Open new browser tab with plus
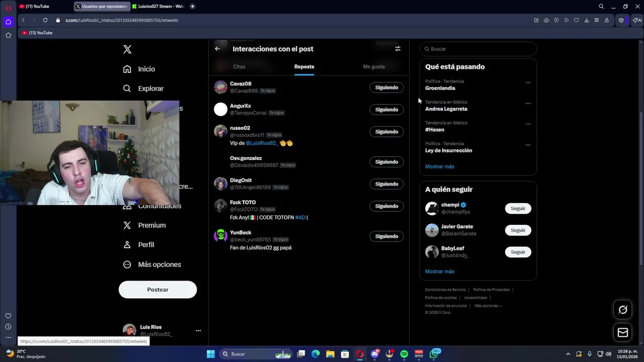This screenshot has height=362, width=644. (x=192, y=7)
